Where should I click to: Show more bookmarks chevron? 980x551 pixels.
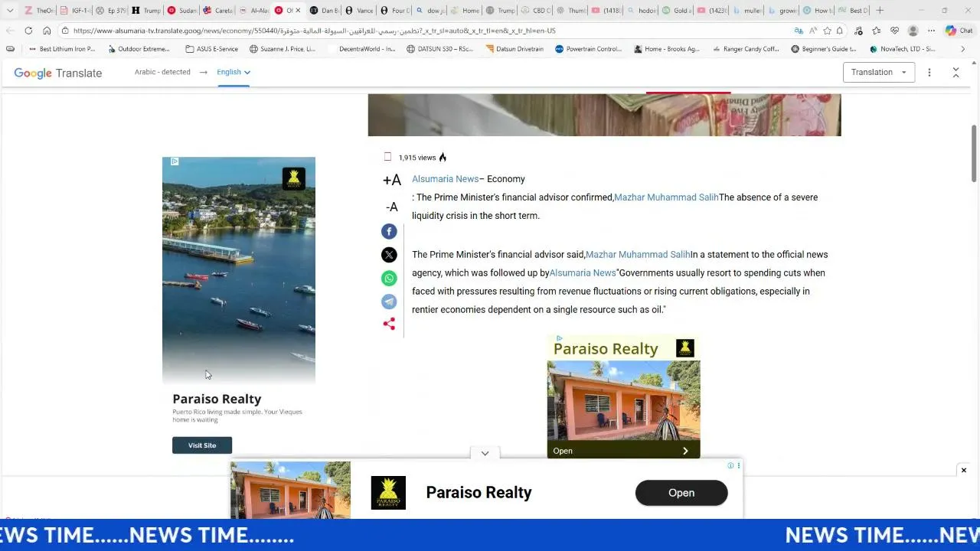tap(963, 49)
